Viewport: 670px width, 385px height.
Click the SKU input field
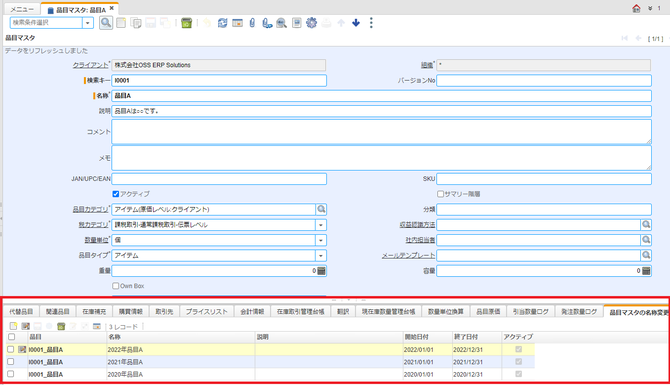(544, 179)
